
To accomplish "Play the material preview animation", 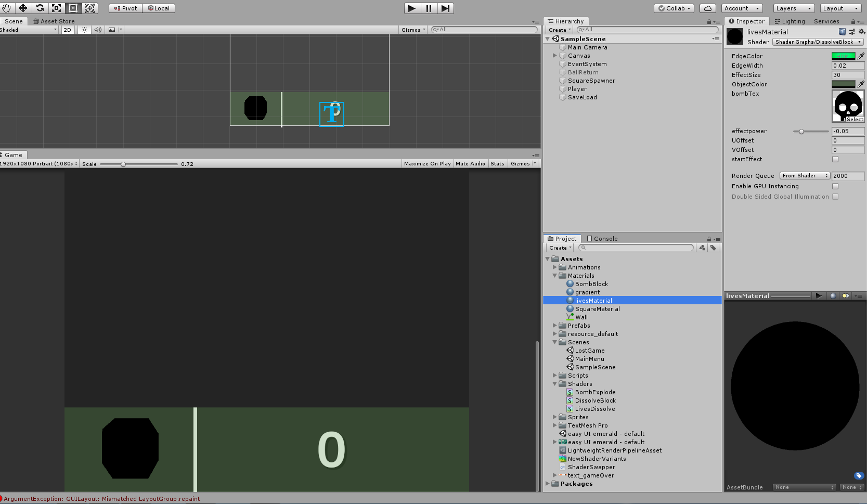I will pyautogui.click(x=819, y=296).
